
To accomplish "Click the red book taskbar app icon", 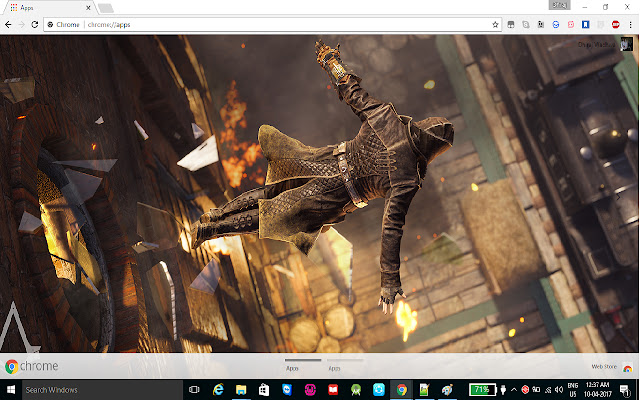I will coord(333,390).
